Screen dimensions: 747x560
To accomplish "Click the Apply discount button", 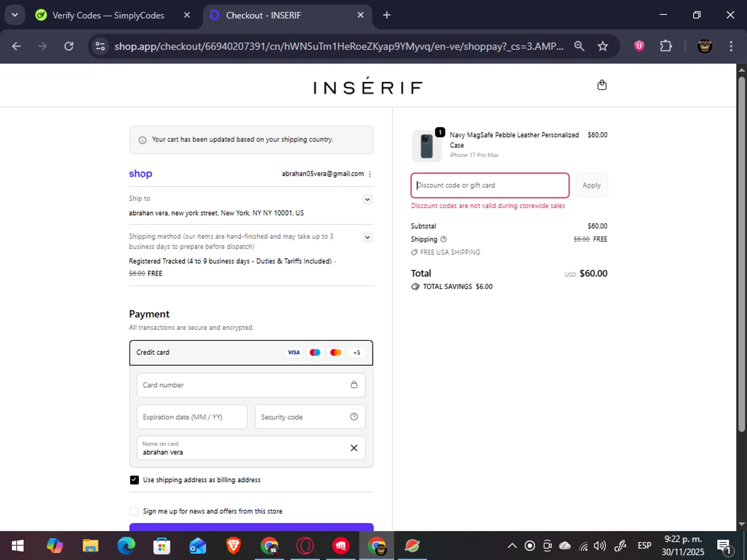I will pyautogui.click(x=592, y=185).
